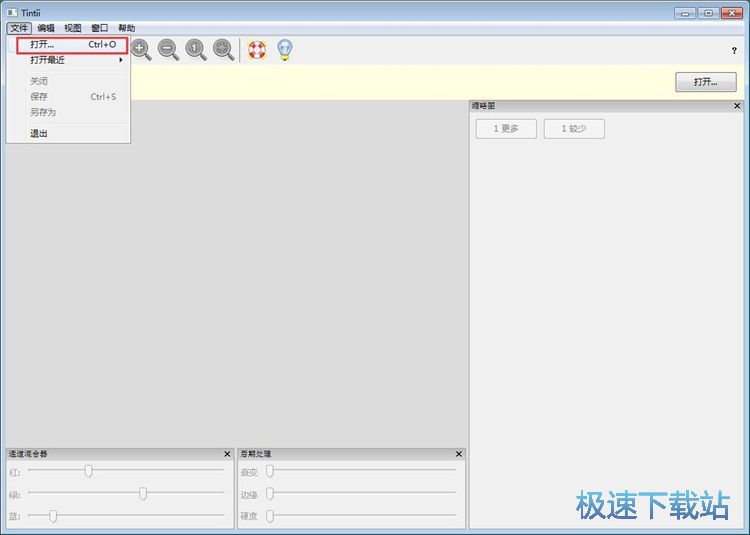Click the 1 较少 button
750x535 pixels.
(574, 129)
